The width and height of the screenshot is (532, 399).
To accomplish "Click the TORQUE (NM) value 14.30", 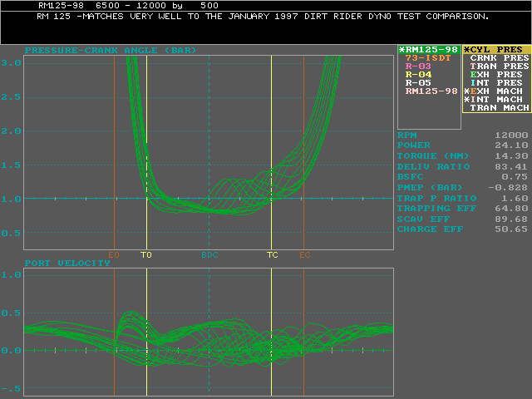I will pyautogui.click(x=511, y=156).
